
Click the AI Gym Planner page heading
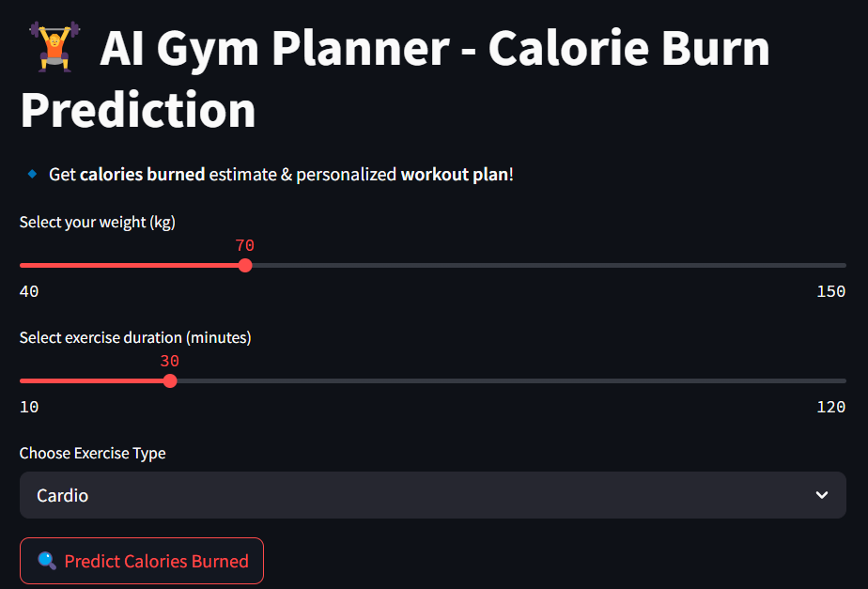(395, 79)
